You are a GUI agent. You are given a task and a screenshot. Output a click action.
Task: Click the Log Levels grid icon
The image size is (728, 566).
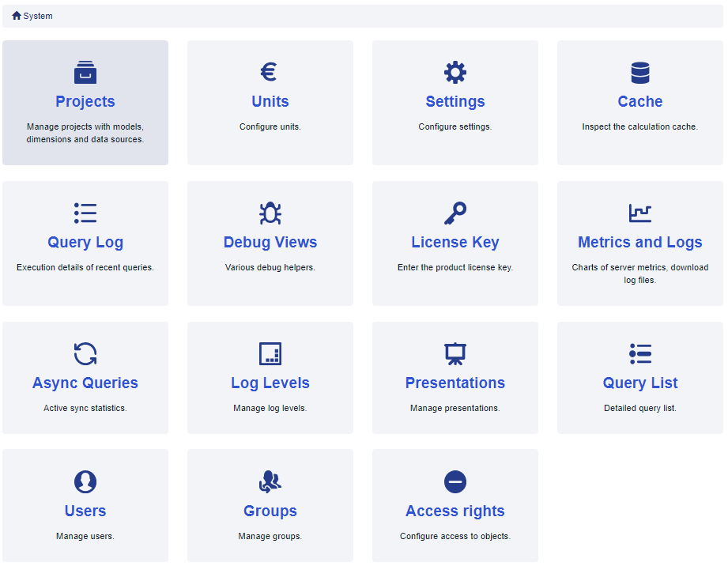coord(270,354)
